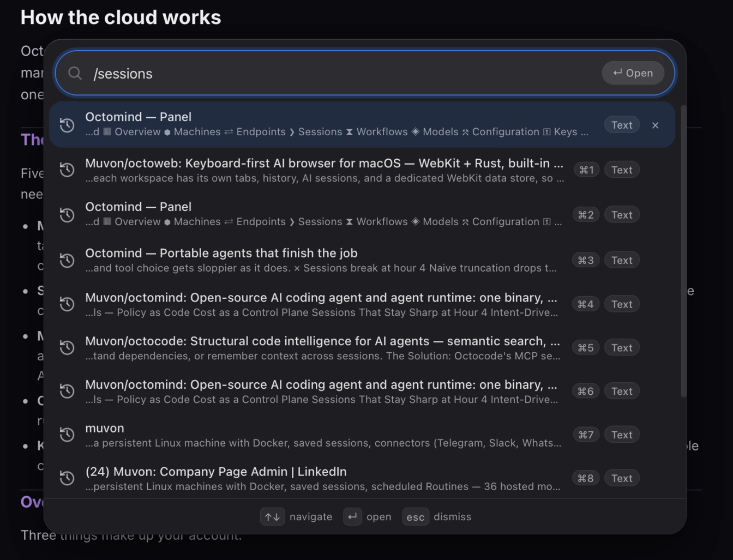The height and width of the screenshot is (560, 733).
Task: Click the magnifier search icon
Action: coord(75,73)
